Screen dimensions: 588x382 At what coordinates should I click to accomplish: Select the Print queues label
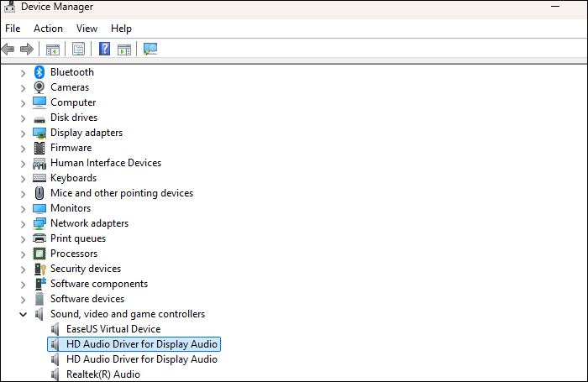pyautogui.click(x=78, y=238)
